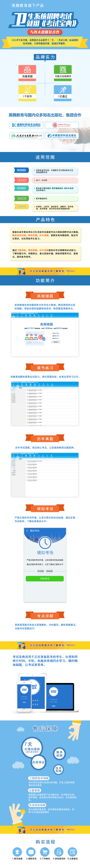Viewport: 90px width, 868px height.
Task: Click the 海量原题 red inbox icon
Action: coord(27,70)
